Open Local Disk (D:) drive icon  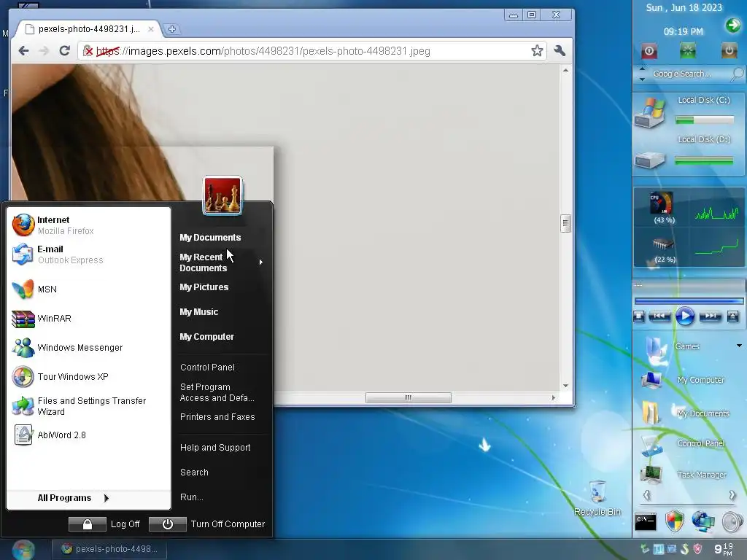point(650,160)
